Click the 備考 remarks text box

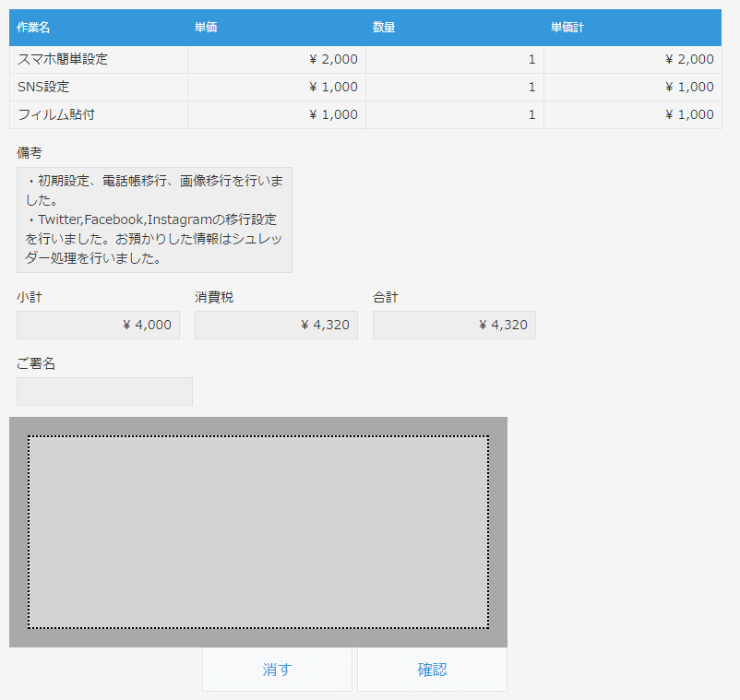pyautogui.click(x=154, y=219)
